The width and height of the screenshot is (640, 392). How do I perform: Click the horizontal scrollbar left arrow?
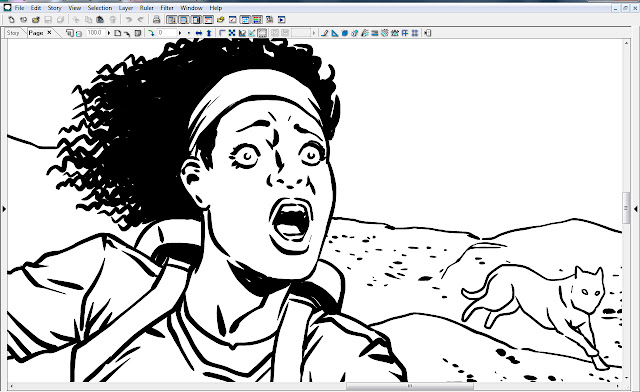[11, 386]
